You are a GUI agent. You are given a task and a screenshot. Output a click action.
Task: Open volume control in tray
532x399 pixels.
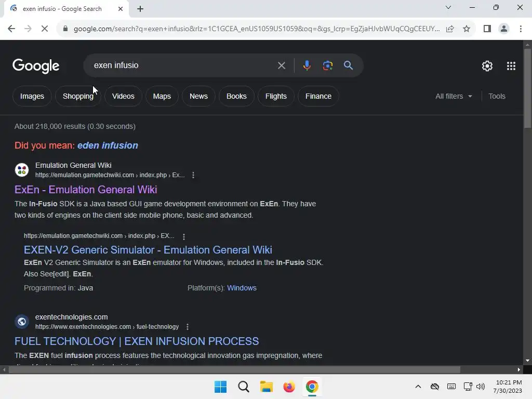[481, 387]
